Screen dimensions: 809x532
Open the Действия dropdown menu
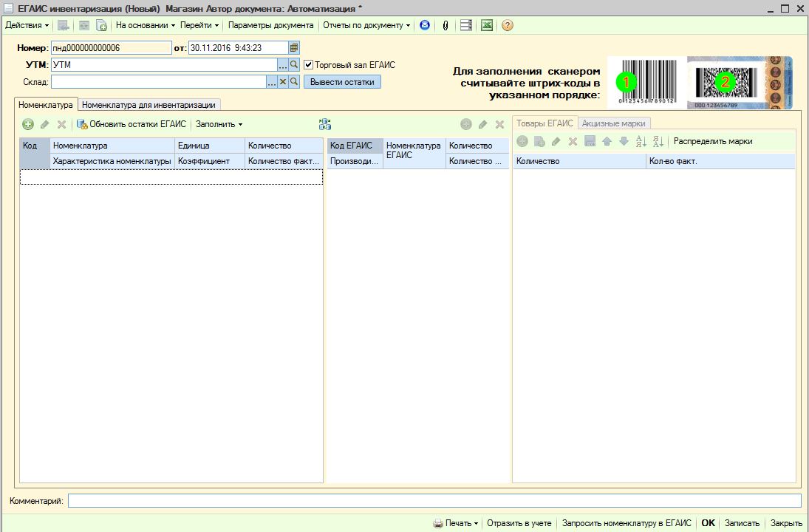(x=27, y=25)
